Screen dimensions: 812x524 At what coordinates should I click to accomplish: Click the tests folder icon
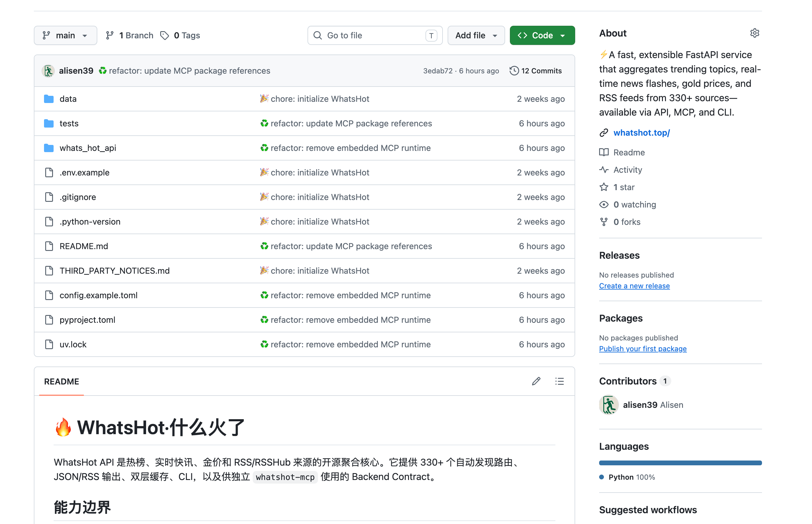[49, 123]
